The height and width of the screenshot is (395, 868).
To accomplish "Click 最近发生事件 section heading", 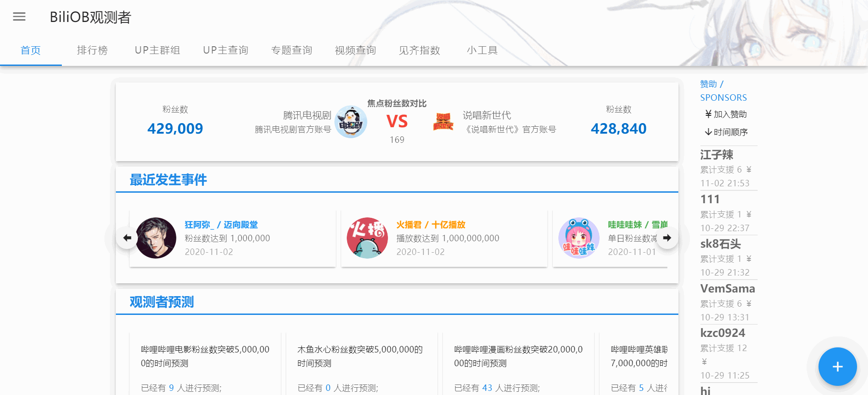I will tap(168, 180).
